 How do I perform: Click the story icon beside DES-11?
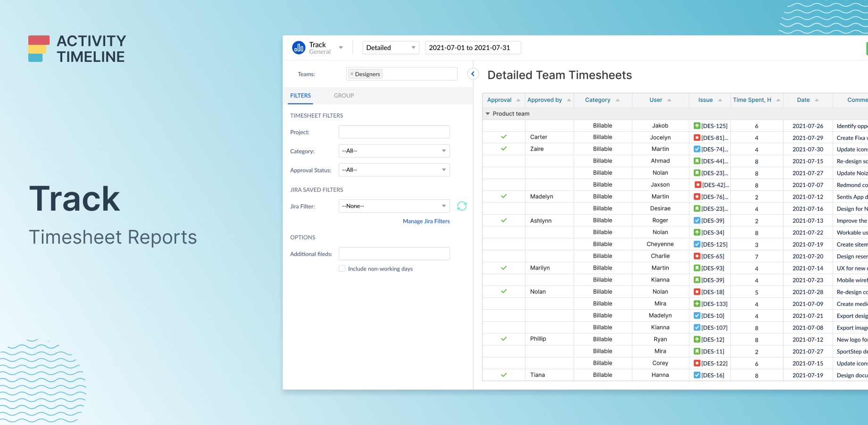pyautogui.click(x=697, y=351)
